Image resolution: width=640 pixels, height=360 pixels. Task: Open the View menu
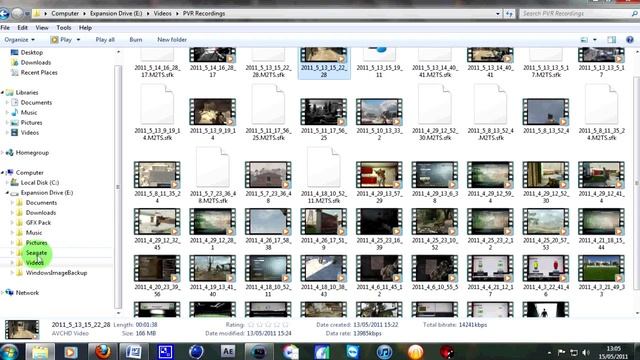[42, 28]
